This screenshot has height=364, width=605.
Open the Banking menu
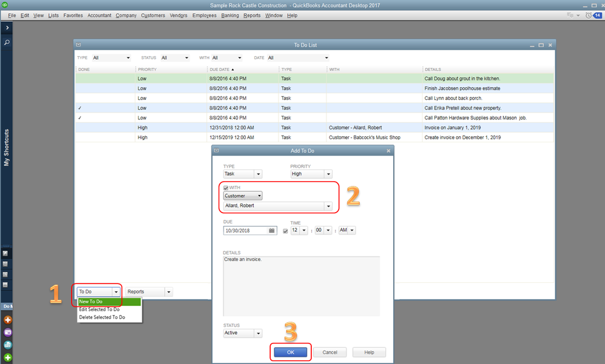point(230,15)
